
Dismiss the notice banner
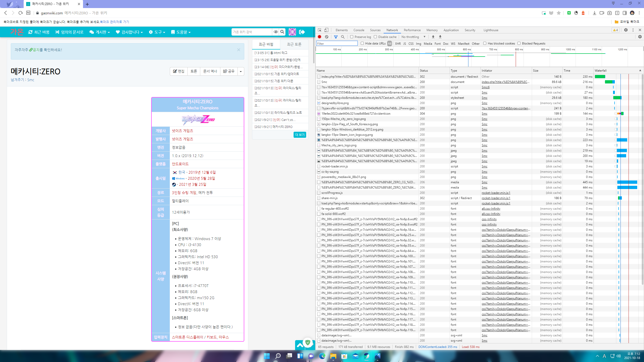(238, 50)
